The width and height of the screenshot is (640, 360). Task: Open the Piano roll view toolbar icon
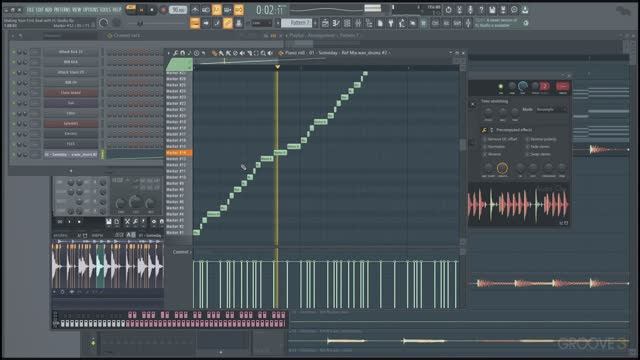(336, 23)
